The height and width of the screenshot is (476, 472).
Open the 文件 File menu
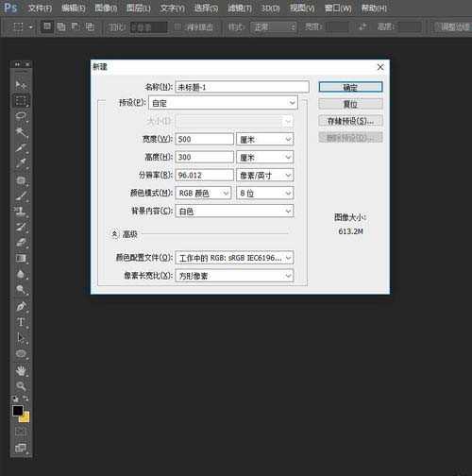[40, 8]
